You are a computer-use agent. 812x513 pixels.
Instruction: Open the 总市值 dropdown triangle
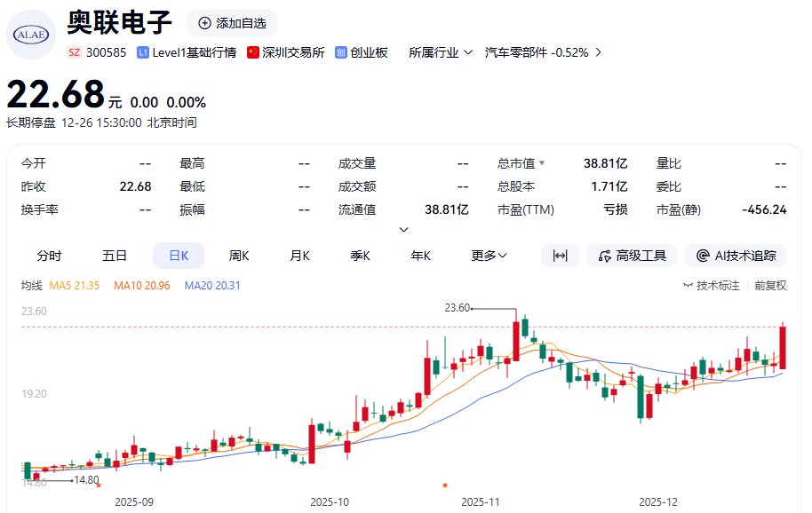pos(542,163)
